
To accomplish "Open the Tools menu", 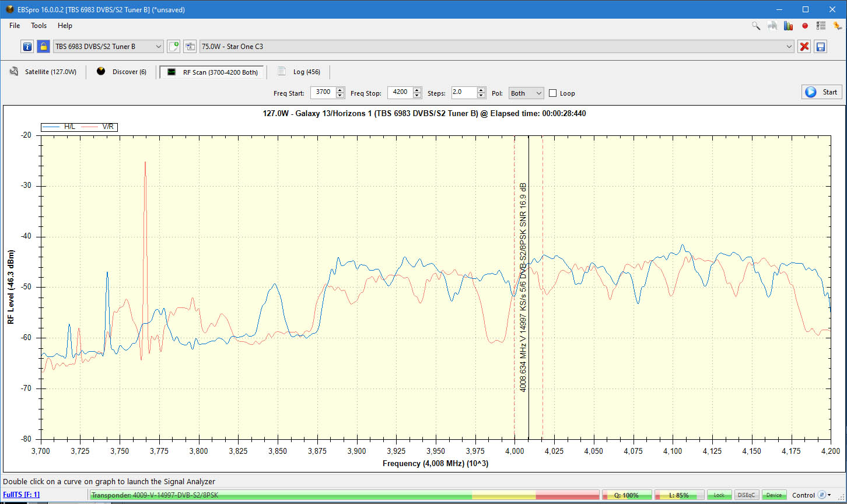I will [x=39, y=26].
